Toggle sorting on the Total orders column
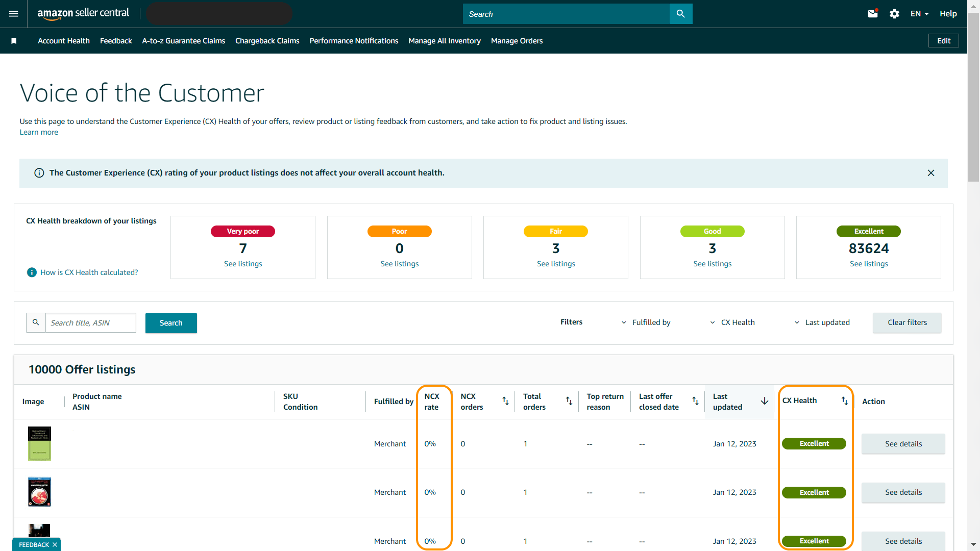 (569, 401)
